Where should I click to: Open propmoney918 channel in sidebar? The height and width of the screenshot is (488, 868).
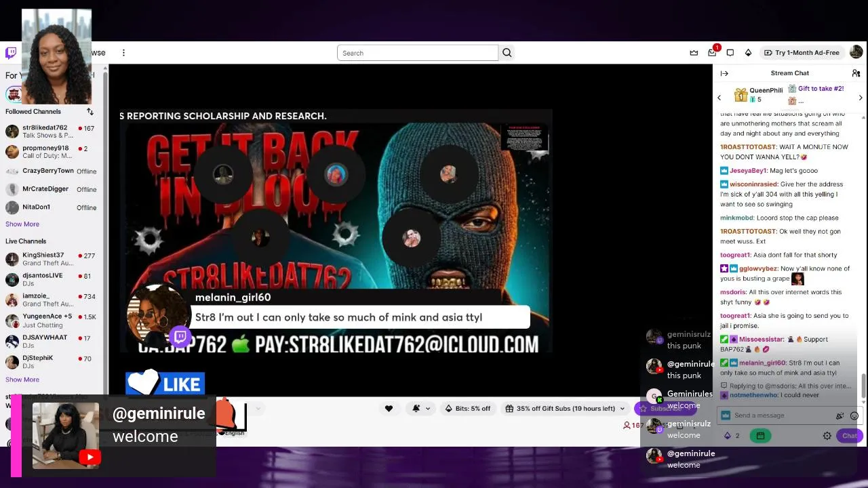52,152
